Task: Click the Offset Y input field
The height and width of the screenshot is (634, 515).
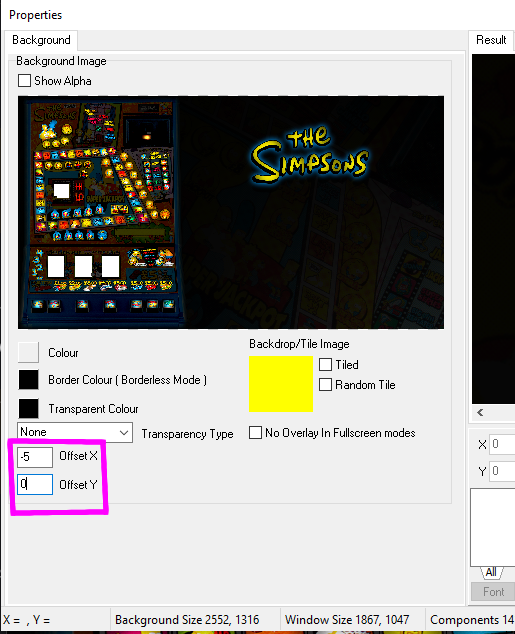Action: pyautogui.click(x=35, y=484)
